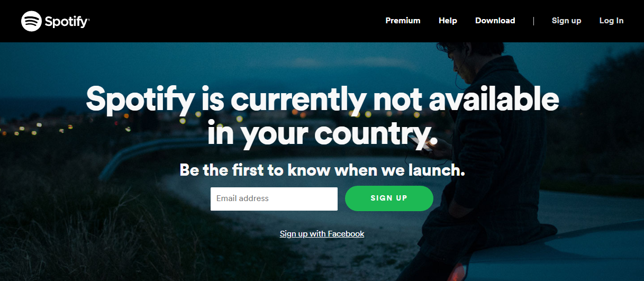Choose Sign up with Facebook link

[x=322, y=233]
